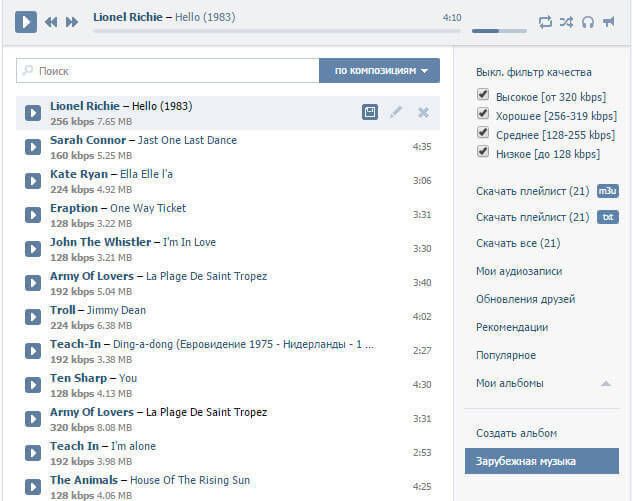Click Скачать плейлист (21) link beside txt badge

point(533,217)
